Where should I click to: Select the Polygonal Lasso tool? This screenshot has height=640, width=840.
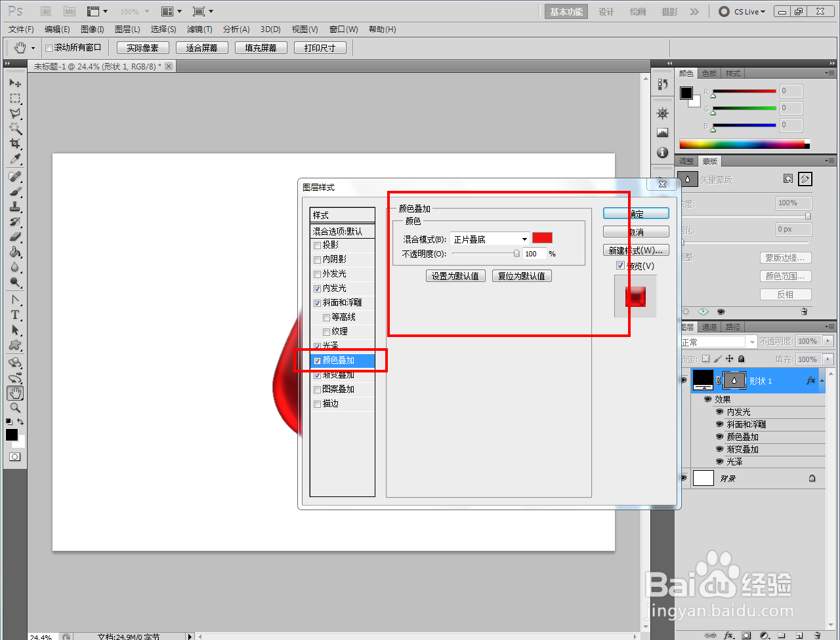coord(15,113)
